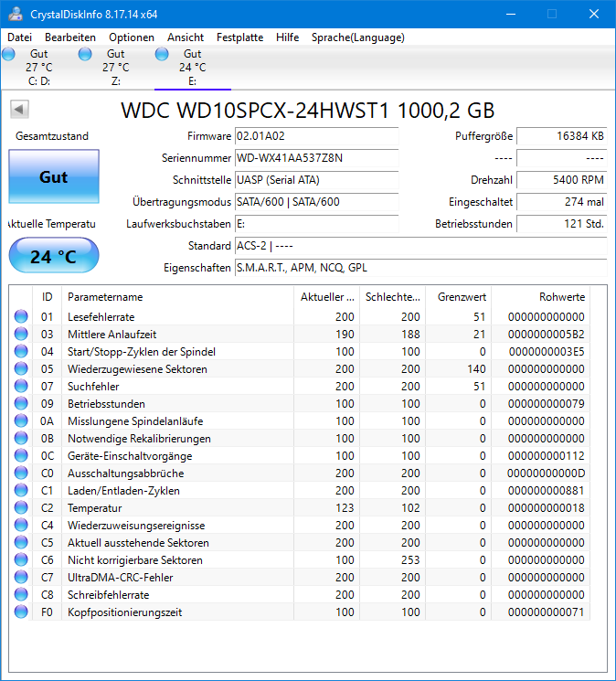This screenshot has height=681, width=616.
Task: Click raw value 000000000881
Action: (x=547, y=490)
